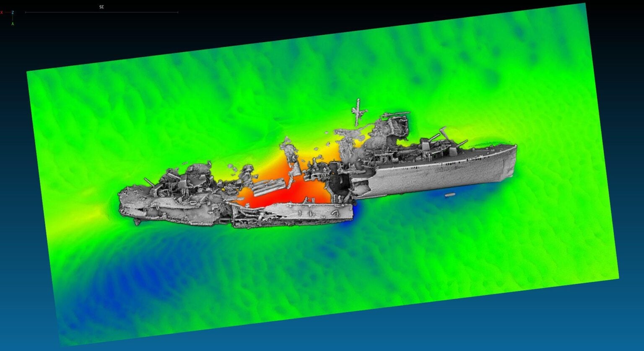Click the red X axis label on the orientation gizmo

(x=2, y=13)
